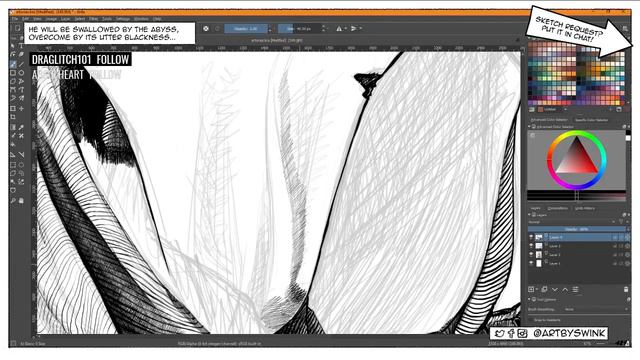Select the Rectangular Selection tool
The image size is (640, 360).
13,165
